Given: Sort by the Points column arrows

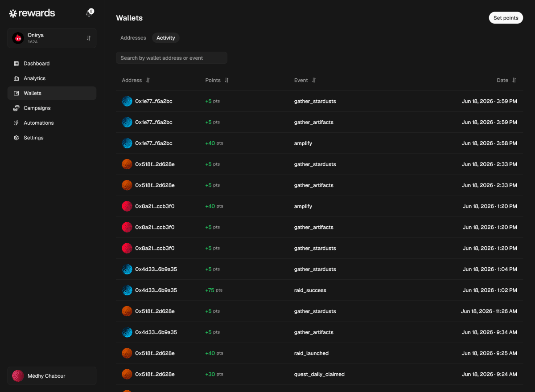Looking at the screenshot, I should (x=226, y=80).
